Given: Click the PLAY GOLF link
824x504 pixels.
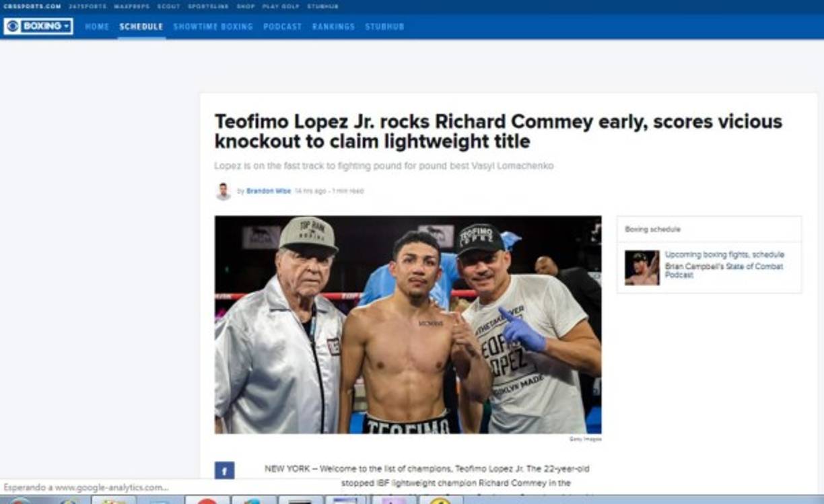Looking at the screenshot, I should pos(281,5).
